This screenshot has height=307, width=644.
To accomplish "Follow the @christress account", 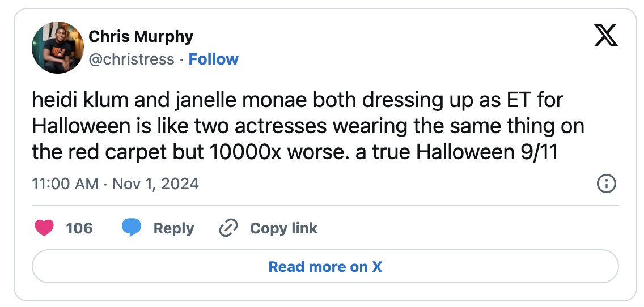I will (x=213, y=59).
